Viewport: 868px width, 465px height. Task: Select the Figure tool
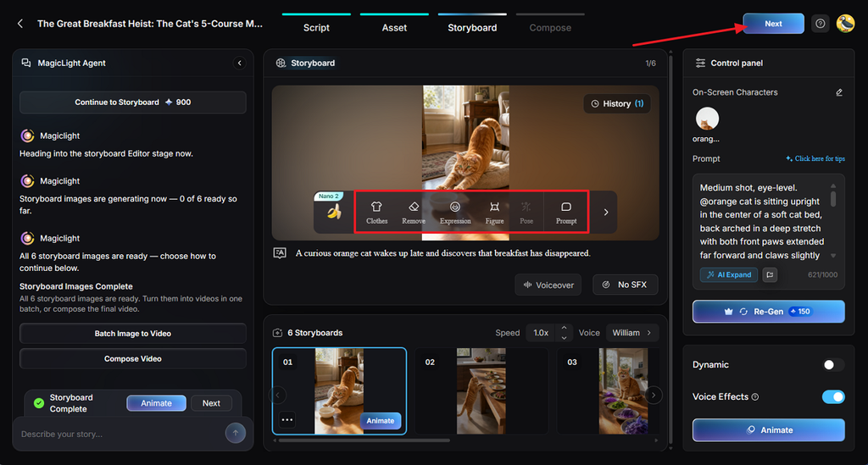click(x=494, y=213)
